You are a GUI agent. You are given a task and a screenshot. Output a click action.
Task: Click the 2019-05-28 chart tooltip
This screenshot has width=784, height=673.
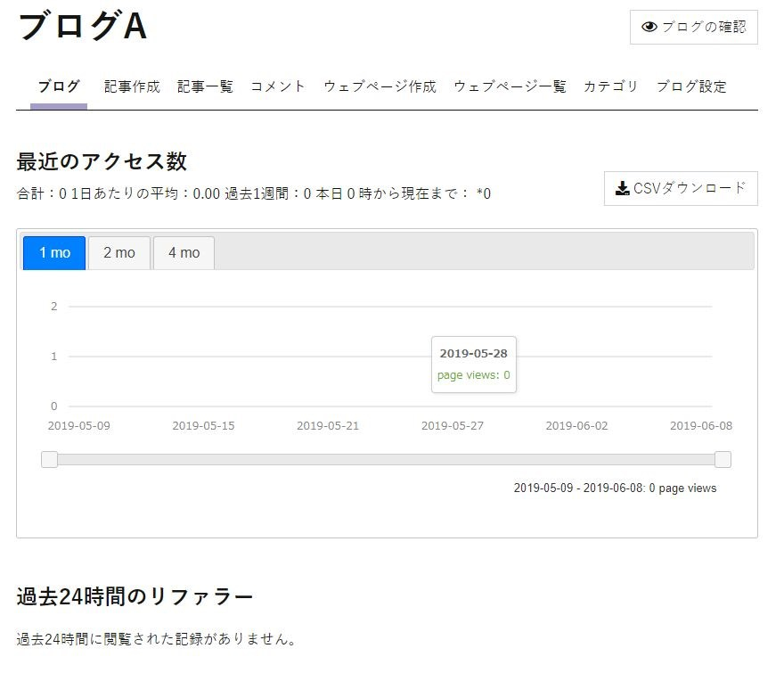[x=473, y=365]
